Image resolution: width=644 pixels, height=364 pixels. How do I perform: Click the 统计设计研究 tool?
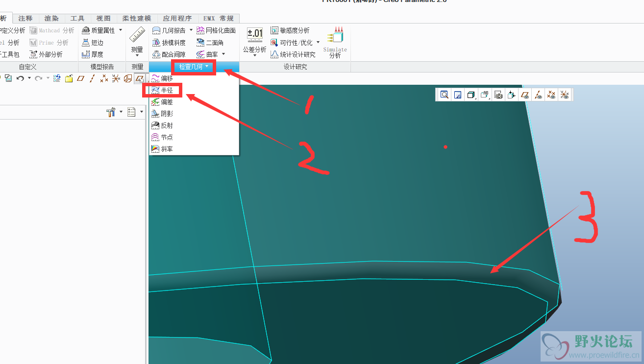tap(293, 54)
